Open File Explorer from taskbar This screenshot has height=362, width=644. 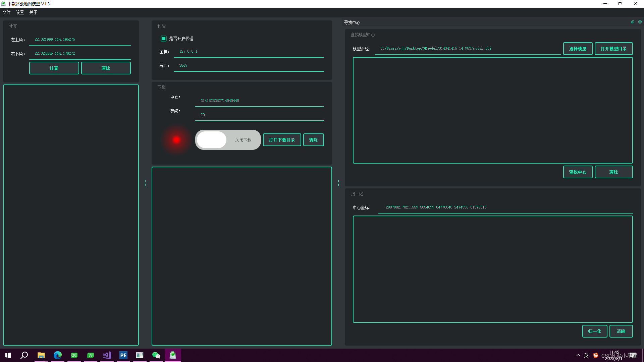pos(41,355)
